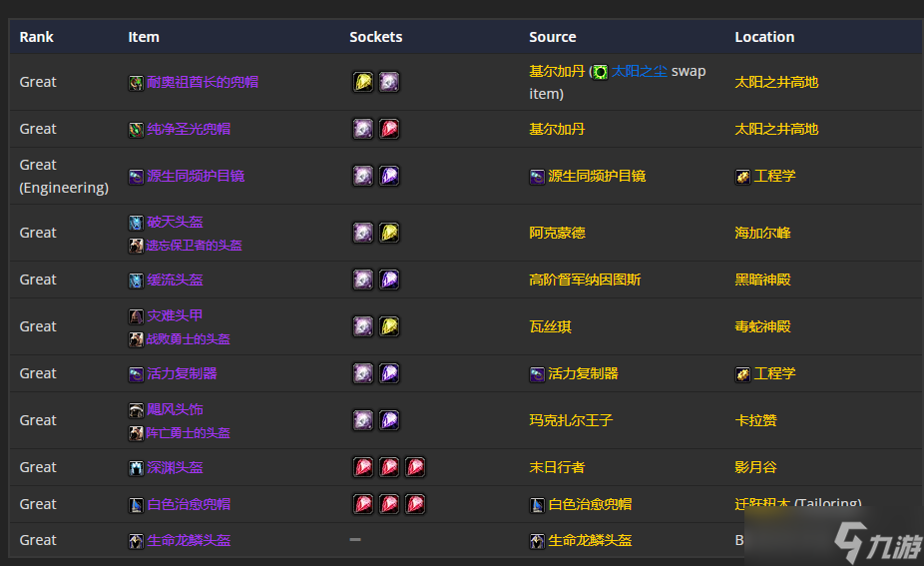Click the blue socket gem in 源生同频护目镜 row
Screen dimensions: 924x566
389,176
